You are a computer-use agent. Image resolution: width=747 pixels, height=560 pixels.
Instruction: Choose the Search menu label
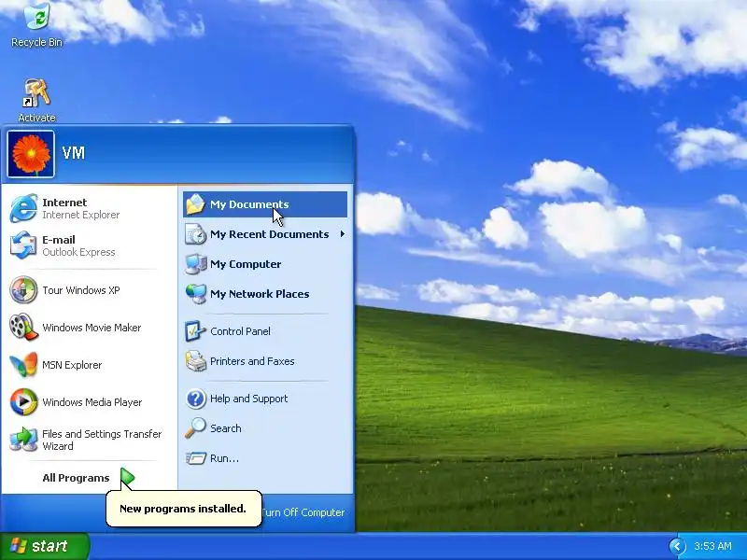[x=225, y=428]
